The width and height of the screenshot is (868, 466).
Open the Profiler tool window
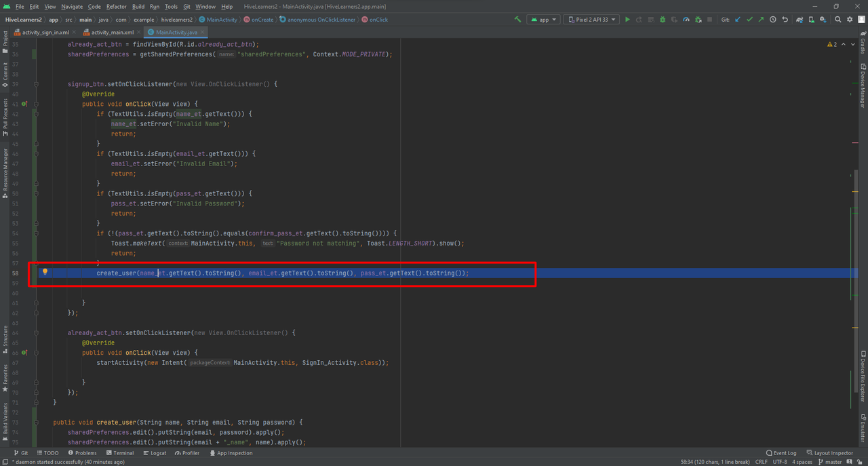(187, 452)
